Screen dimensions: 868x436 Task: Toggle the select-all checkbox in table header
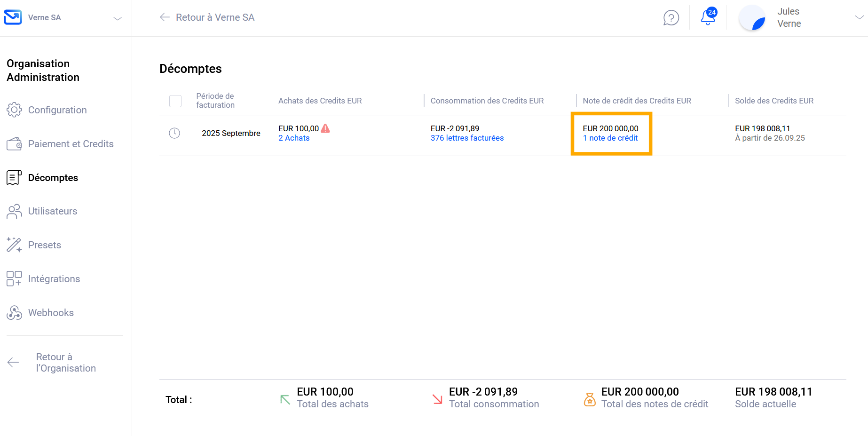[x=175, y=101]
